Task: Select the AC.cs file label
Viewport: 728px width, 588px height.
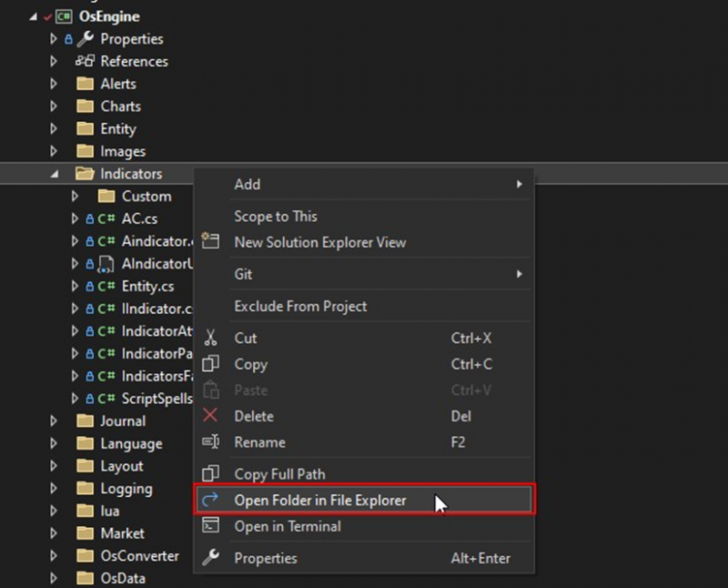Action: pos(139,218)
